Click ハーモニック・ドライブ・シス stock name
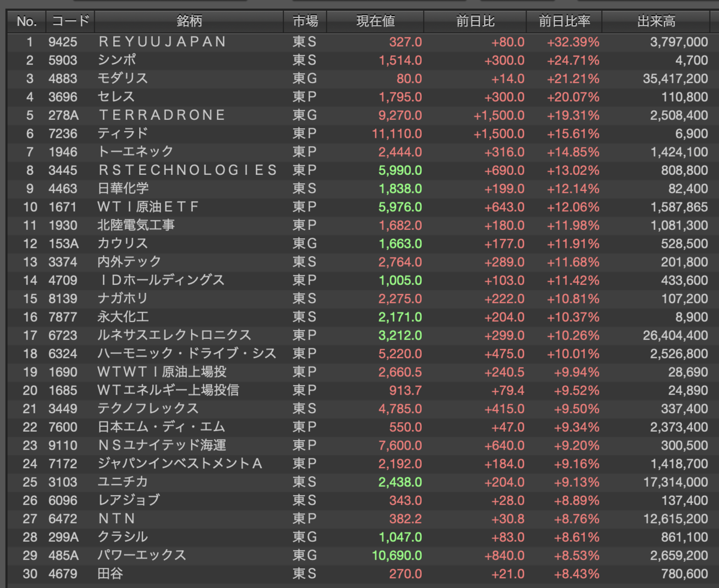Screen dimensions: 719x588 coord(187,353)
